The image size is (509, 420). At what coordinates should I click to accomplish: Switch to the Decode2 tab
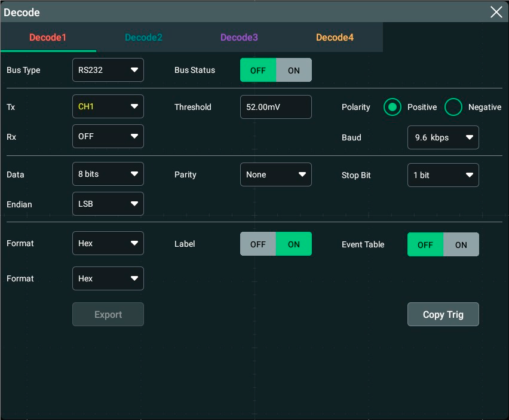(x=143, y=38)
